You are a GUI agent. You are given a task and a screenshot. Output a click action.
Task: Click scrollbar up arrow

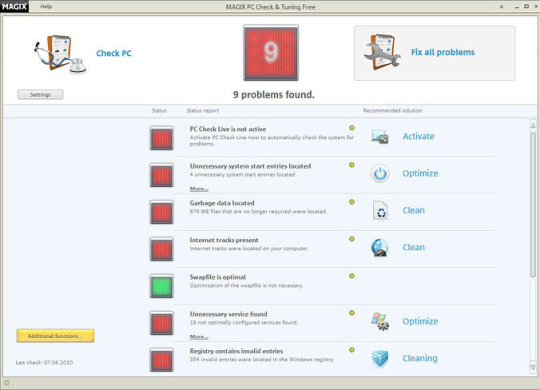click(533, 125)
